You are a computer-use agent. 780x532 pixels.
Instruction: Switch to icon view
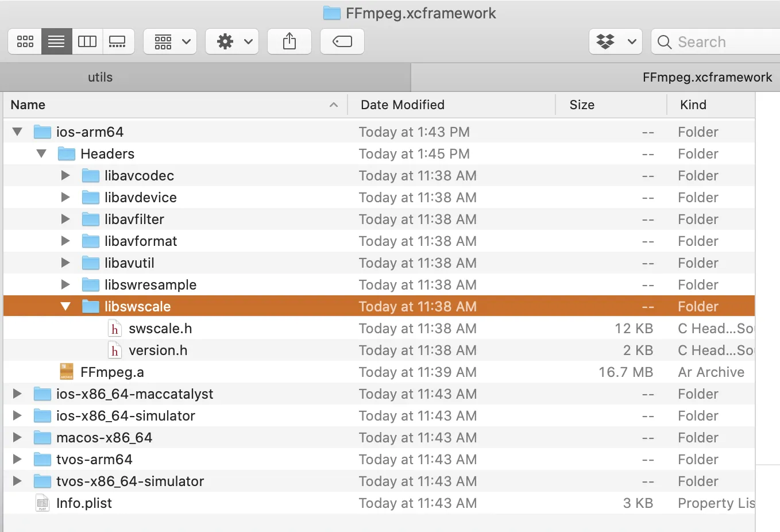click(25, 41)
